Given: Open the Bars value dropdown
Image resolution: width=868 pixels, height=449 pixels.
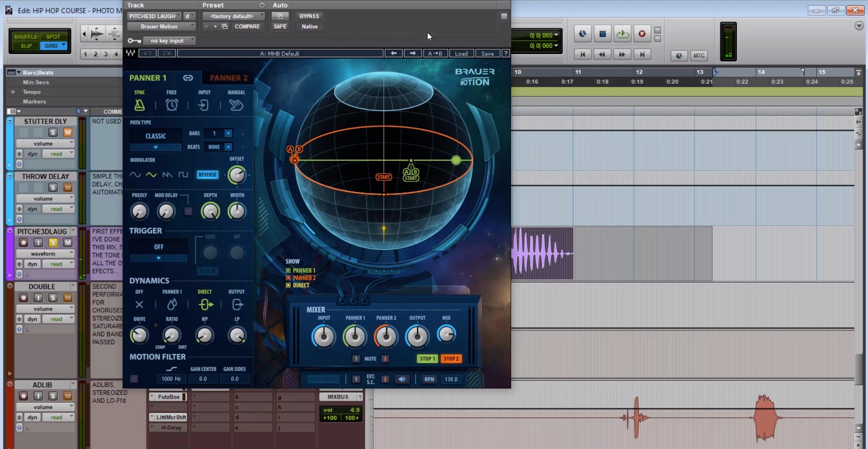Looking at the screenshot, I should [228, 133].
